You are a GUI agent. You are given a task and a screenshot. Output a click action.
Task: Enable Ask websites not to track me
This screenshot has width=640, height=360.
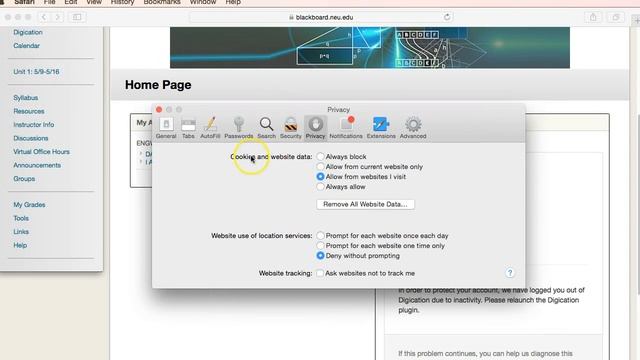click(x=320, y=273)
